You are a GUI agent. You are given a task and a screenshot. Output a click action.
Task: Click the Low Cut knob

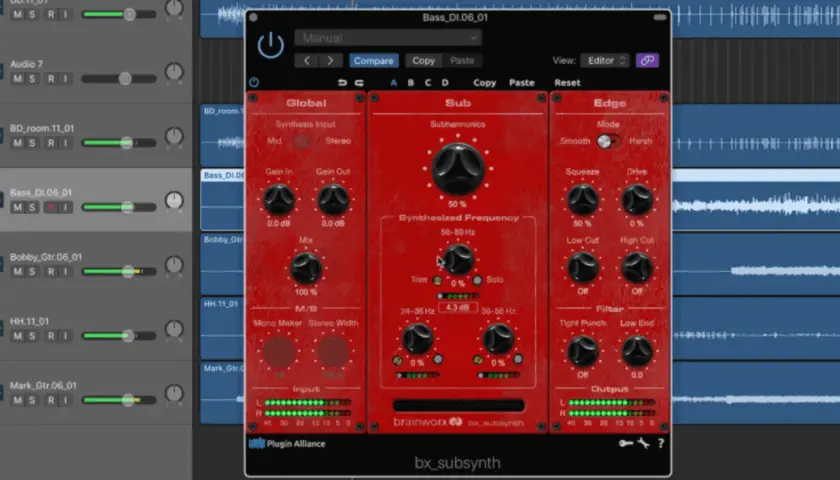pyautogui.click(x=582, y=267)
